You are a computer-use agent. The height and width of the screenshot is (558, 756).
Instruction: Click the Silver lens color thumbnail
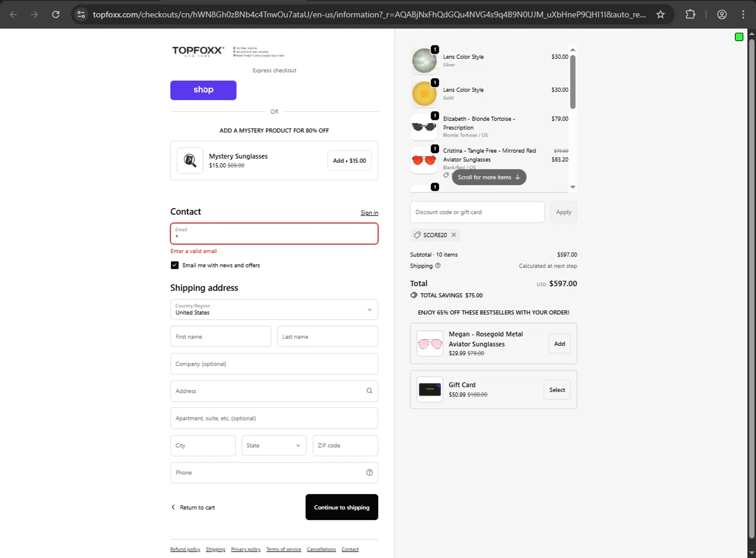click(x=424, y=61)
